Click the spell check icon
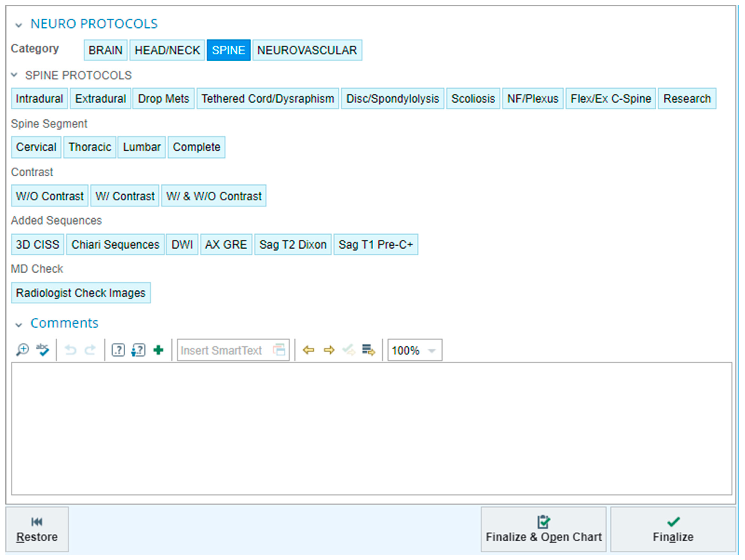745x560 pixels. pos(42,350)
